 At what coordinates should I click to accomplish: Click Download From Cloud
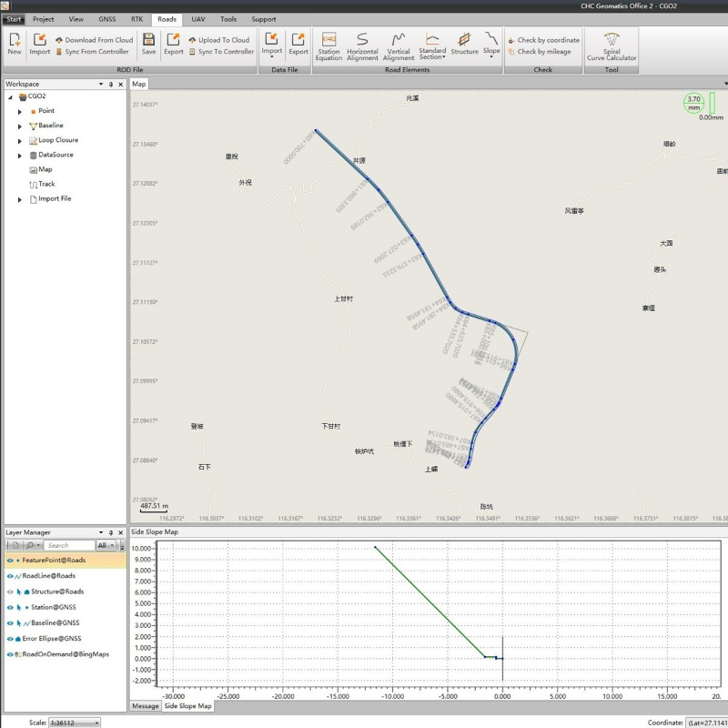(x=96, y=39)
